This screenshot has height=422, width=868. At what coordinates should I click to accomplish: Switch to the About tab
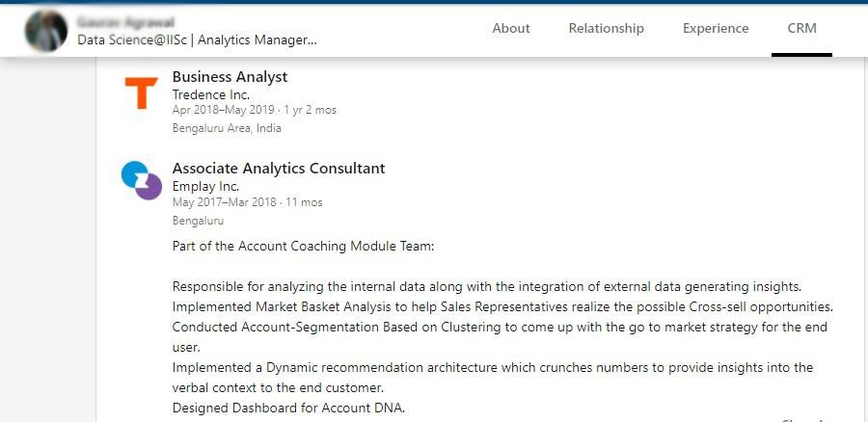click(x=511, y=28)
